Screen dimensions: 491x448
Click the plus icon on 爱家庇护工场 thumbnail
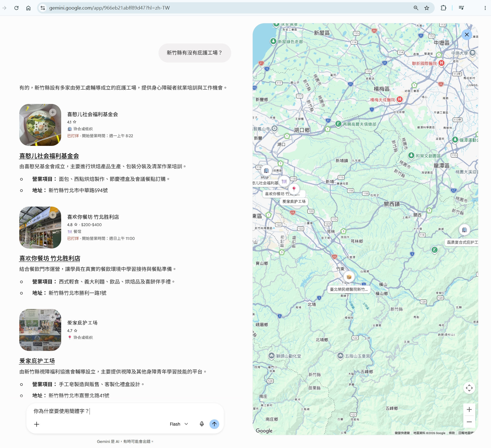(x=53, y=317)
